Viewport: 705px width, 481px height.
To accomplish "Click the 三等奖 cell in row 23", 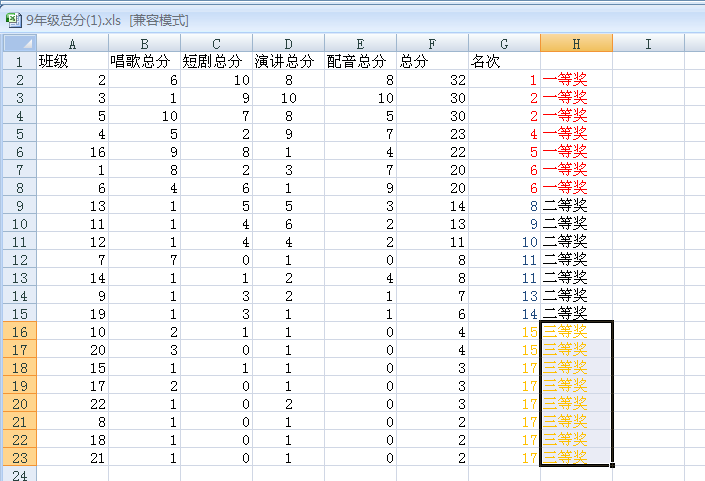I will coord(576,457).
